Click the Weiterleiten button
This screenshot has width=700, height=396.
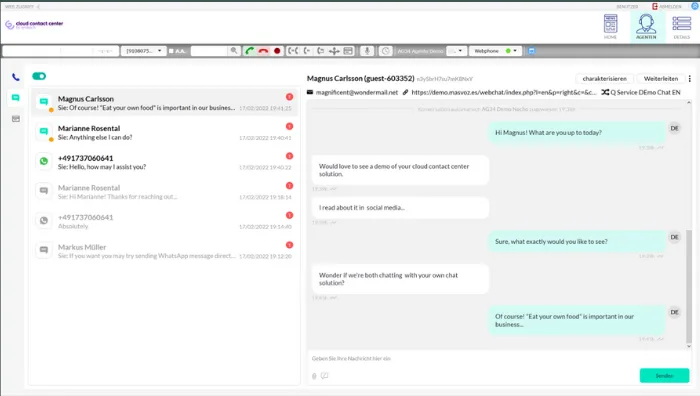(661, 79)
